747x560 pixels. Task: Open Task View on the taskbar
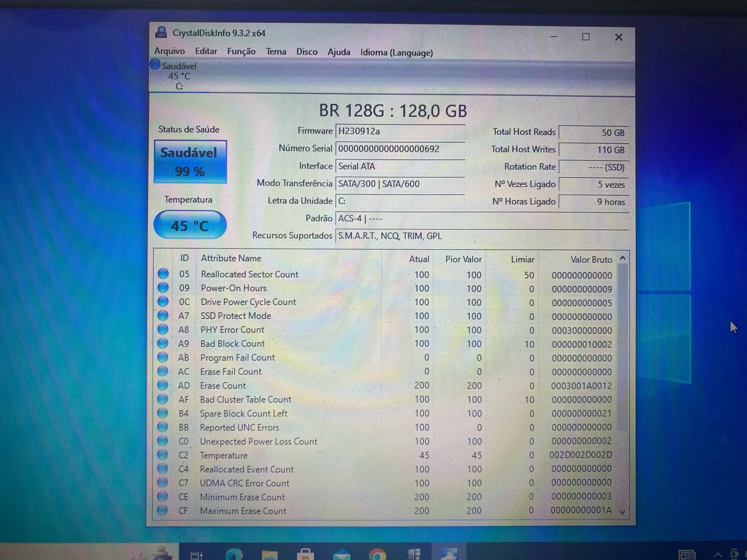click(196, 554)
